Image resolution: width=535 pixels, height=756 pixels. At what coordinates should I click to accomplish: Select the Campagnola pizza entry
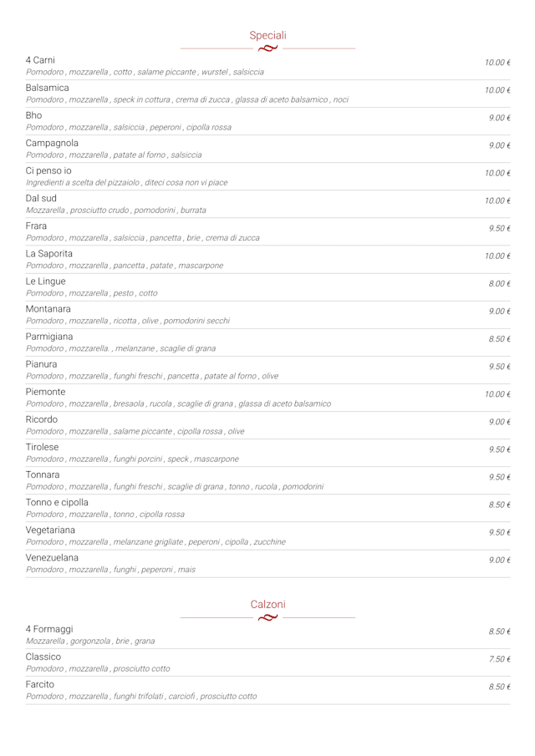[x=50, y=143]
